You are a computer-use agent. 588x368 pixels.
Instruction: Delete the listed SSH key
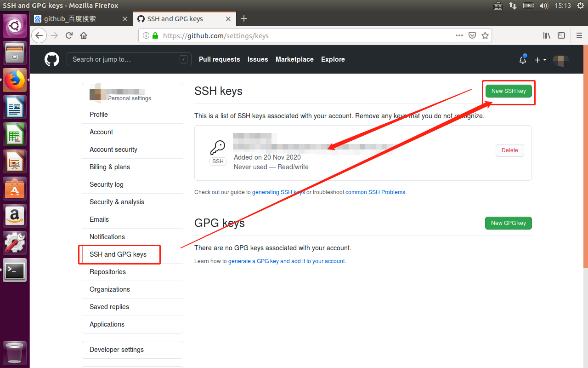coord(510,150)
